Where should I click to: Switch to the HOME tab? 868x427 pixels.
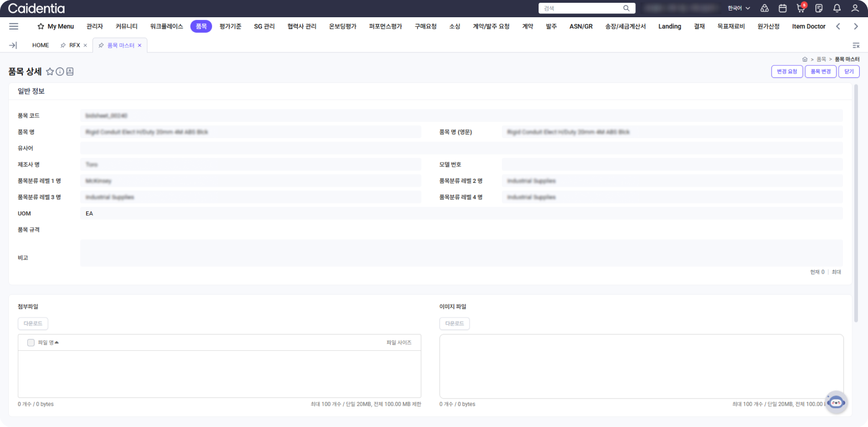click(x=41, y=46)
